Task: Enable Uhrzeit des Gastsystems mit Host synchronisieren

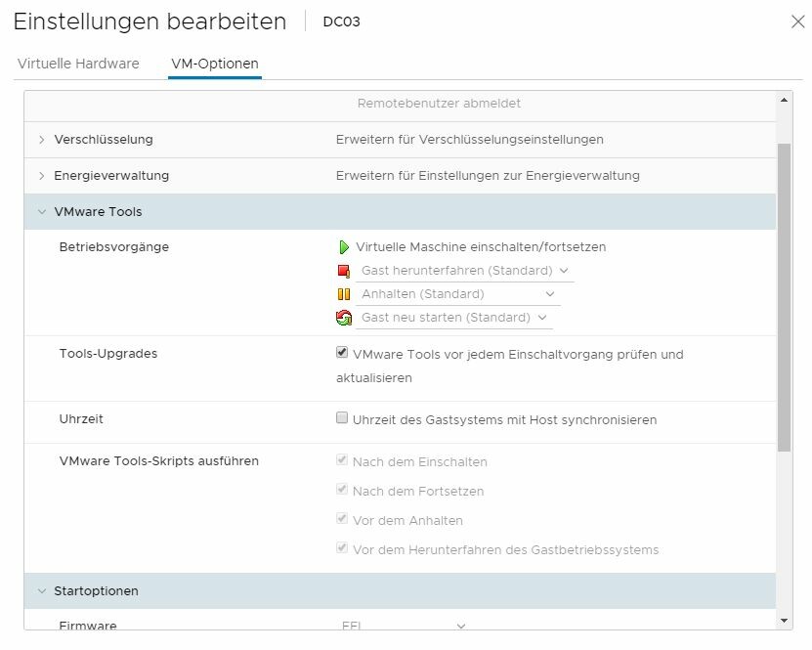Action: [x=341, y=417]
